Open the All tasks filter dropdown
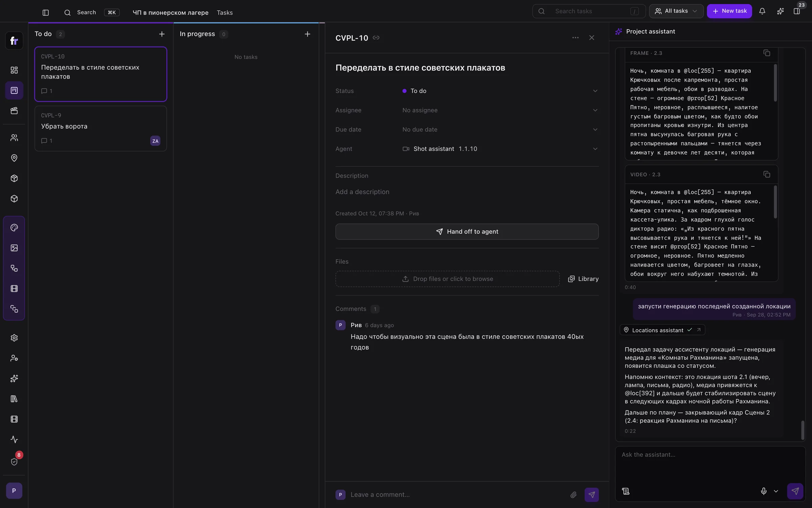The height and width of the screenshot is (508, 812). tap(676, 11)
